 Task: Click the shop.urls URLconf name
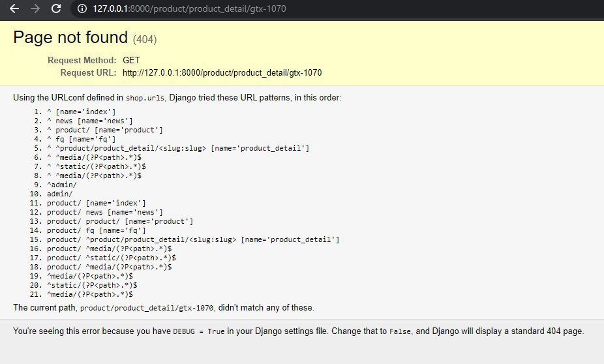[145, 98]
